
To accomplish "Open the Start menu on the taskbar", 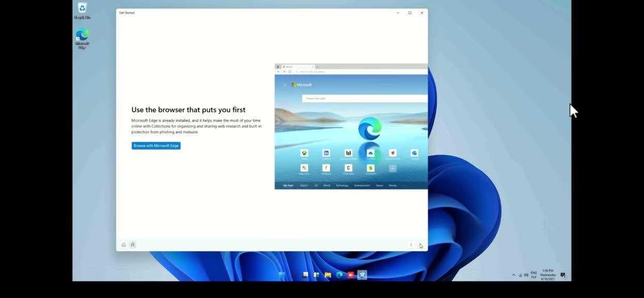I will click(x=282, y=275).
